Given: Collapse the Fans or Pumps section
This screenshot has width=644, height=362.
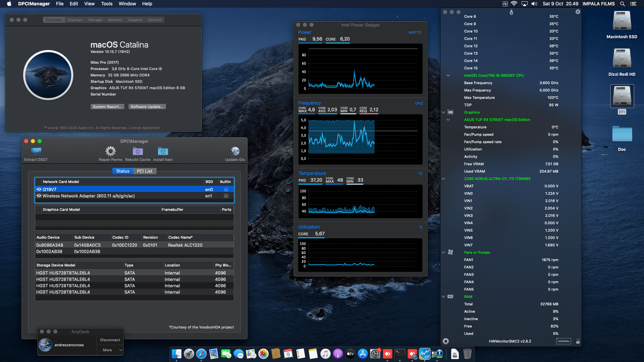Looking at the screenshot, I should 443,252.
